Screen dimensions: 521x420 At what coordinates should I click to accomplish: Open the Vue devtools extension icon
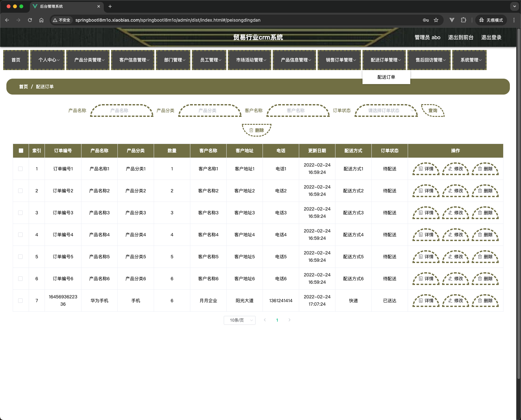tap(452, 20)
